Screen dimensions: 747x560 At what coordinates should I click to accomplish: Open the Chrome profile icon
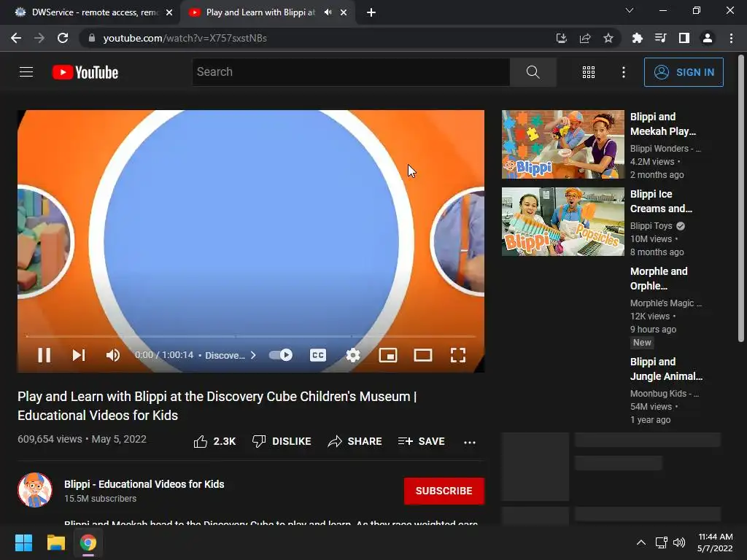point(708,38)
